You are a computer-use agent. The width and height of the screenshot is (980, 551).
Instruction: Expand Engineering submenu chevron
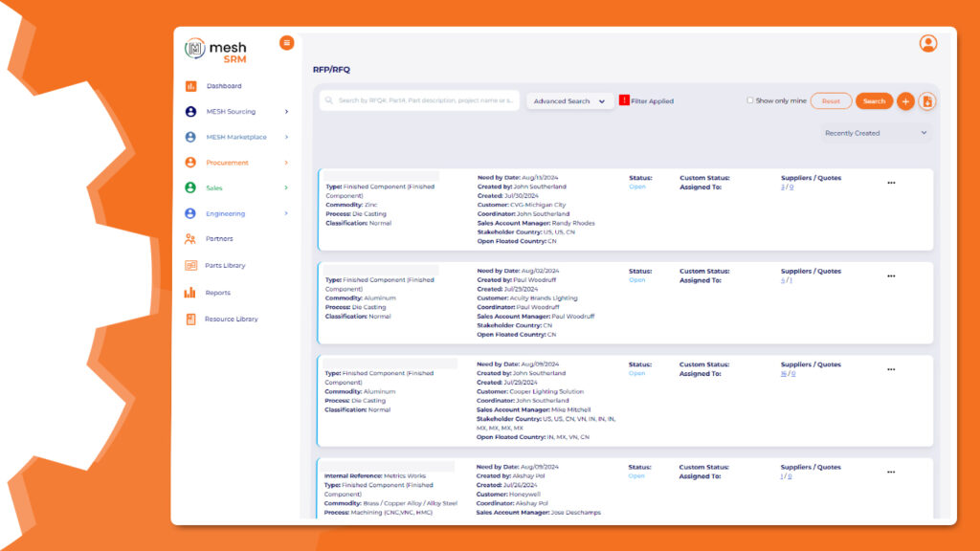(286, 213)
